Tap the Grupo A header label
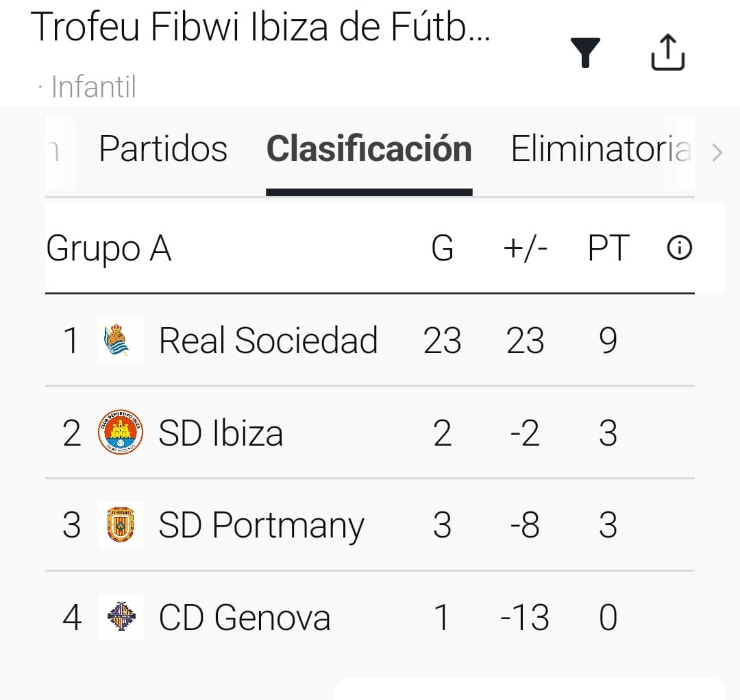The width and height of the screenshot is (740, 700). [108, 248]
